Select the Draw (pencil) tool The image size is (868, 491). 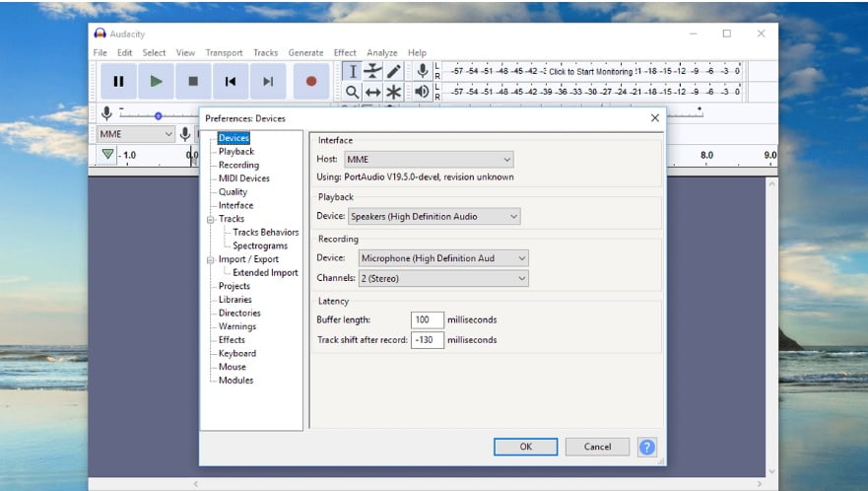[393, 71]
